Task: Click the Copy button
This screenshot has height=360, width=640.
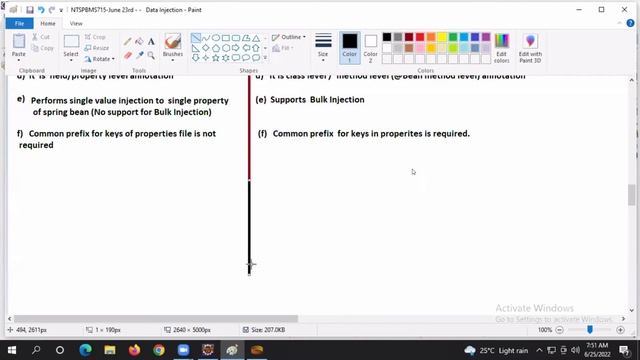Action: 42,48
